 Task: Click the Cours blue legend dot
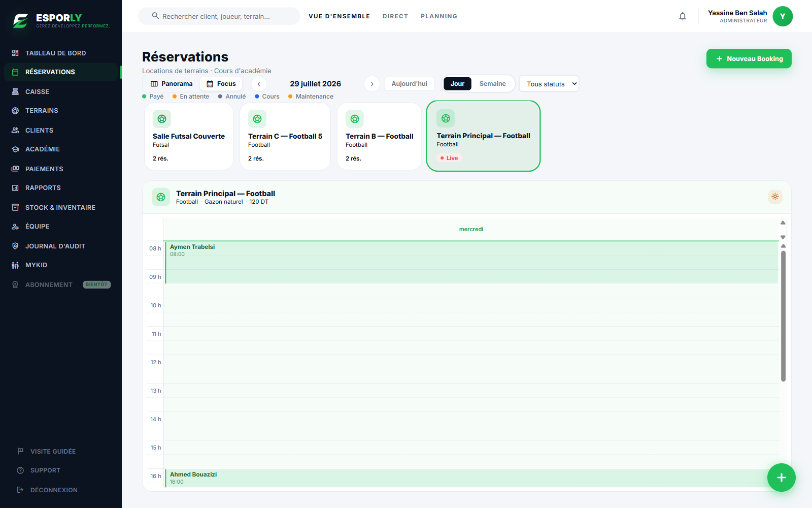[x=257, y=97]
